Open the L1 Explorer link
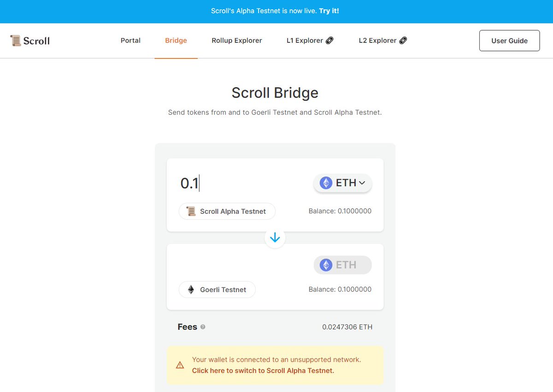553x392 pixels. coord(310,41)
